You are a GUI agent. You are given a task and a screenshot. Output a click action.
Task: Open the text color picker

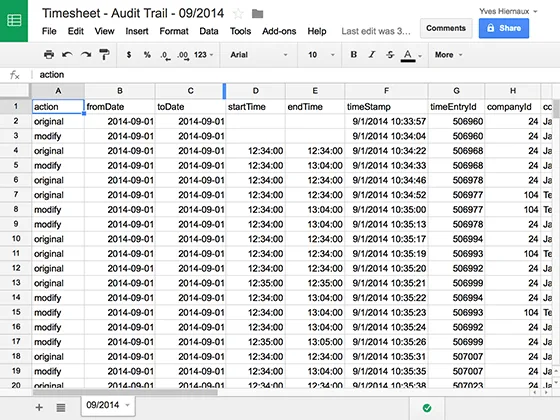point(411,55)
